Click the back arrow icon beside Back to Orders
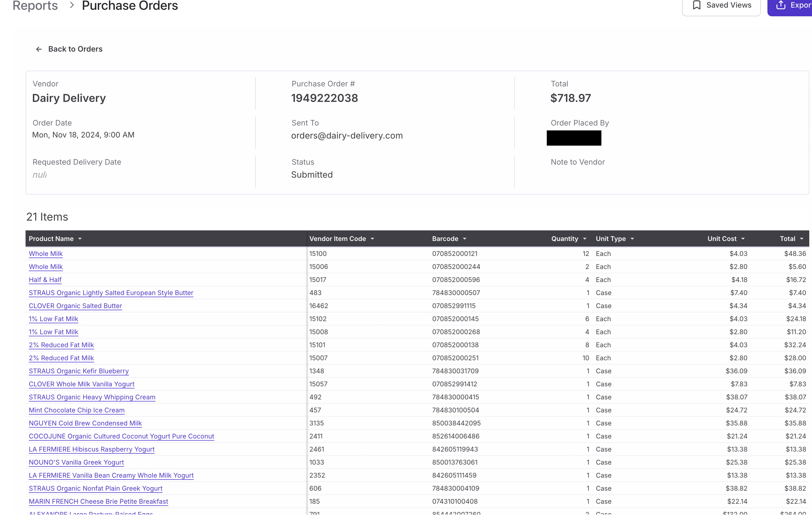This screenshot has height=520, width=812. 39,49
